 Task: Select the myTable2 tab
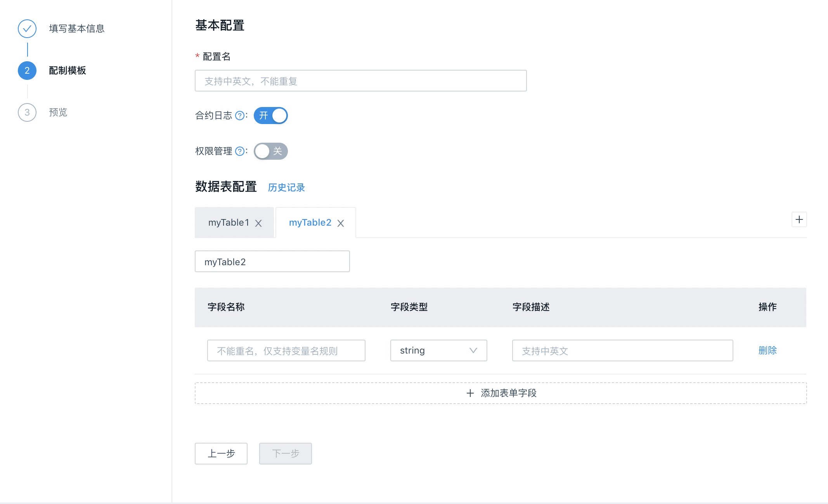point(310,223)
